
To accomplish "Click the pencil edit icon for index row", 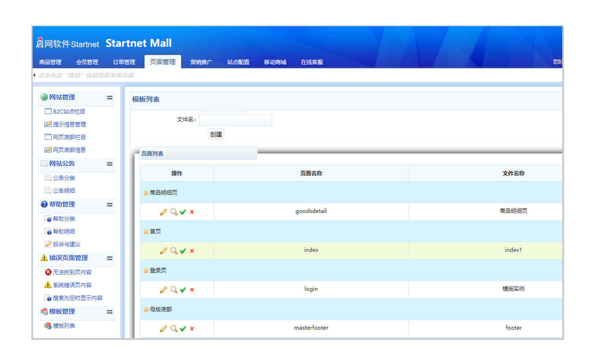I will [x=163, y=251].
